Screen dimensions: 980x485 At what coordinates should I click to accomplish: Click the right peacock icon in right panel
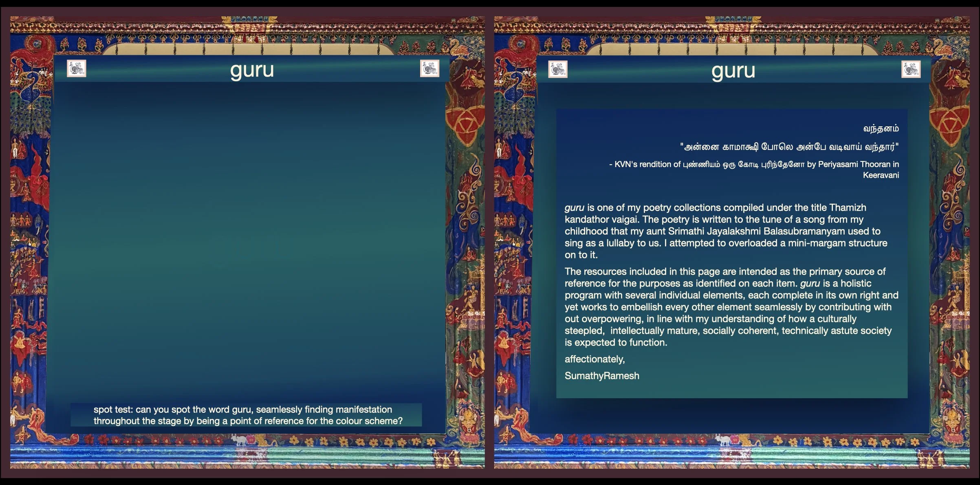(911, 69)
